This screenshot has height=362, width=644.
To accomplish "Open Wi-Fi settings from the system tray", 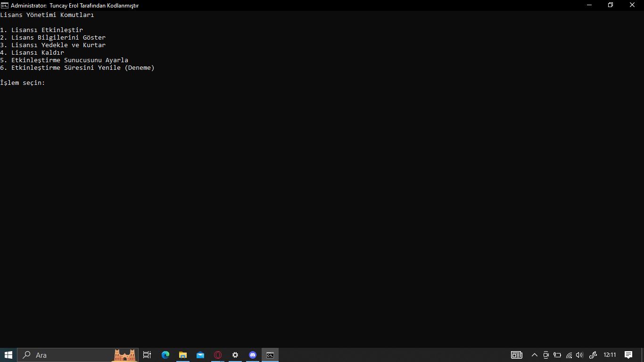I will pyautogui.click(x=569, y=355).
